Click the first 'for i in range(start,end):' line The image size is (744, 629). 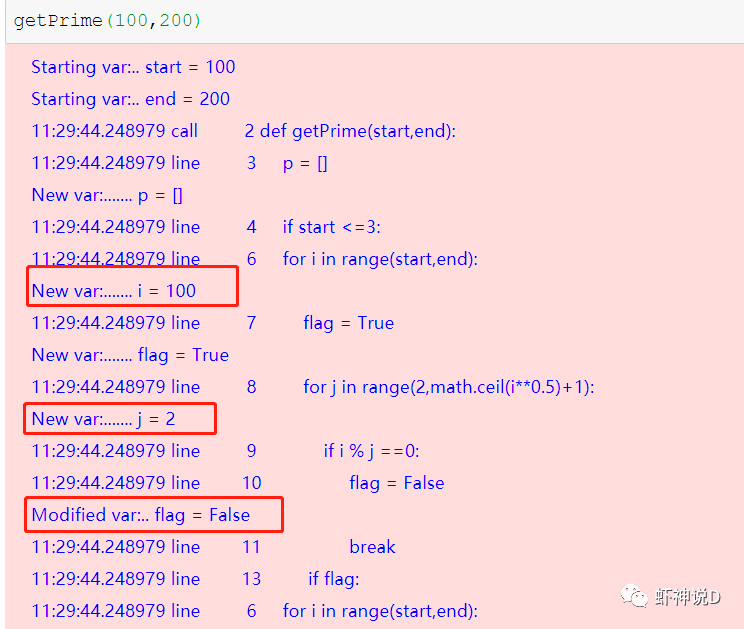pos(254,259)
